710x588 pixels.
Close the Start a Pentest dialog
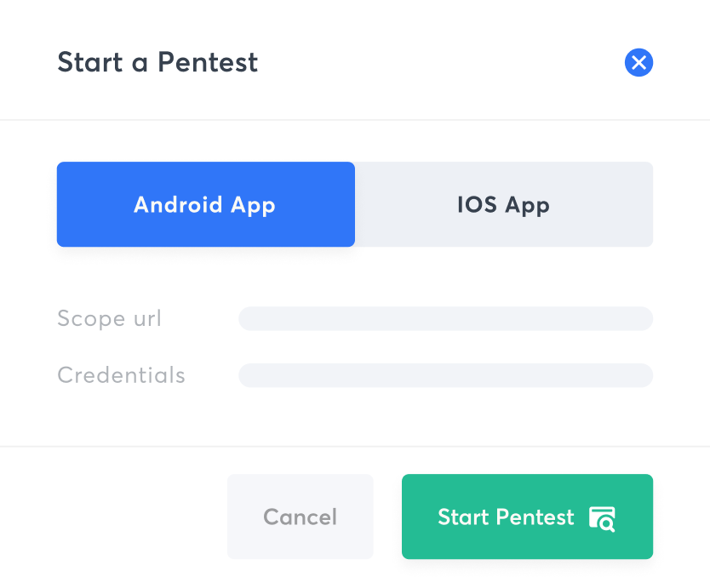click(638, 62)
